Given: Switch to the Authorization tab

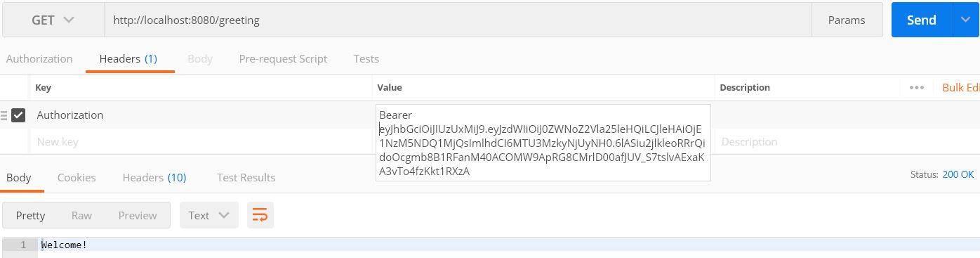Looking at the screenshot, I should pos(39,59).
